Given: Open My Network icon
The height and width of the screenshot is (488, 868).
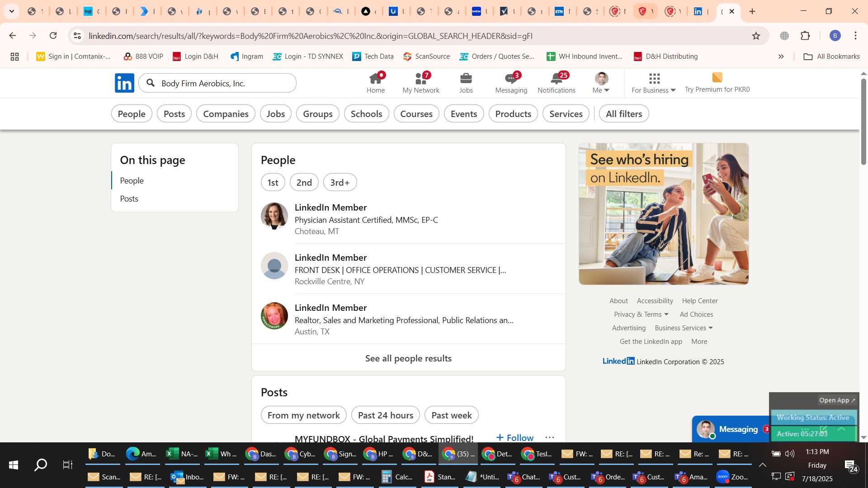Looking at the screenshot, I should [x=421, y=83].
